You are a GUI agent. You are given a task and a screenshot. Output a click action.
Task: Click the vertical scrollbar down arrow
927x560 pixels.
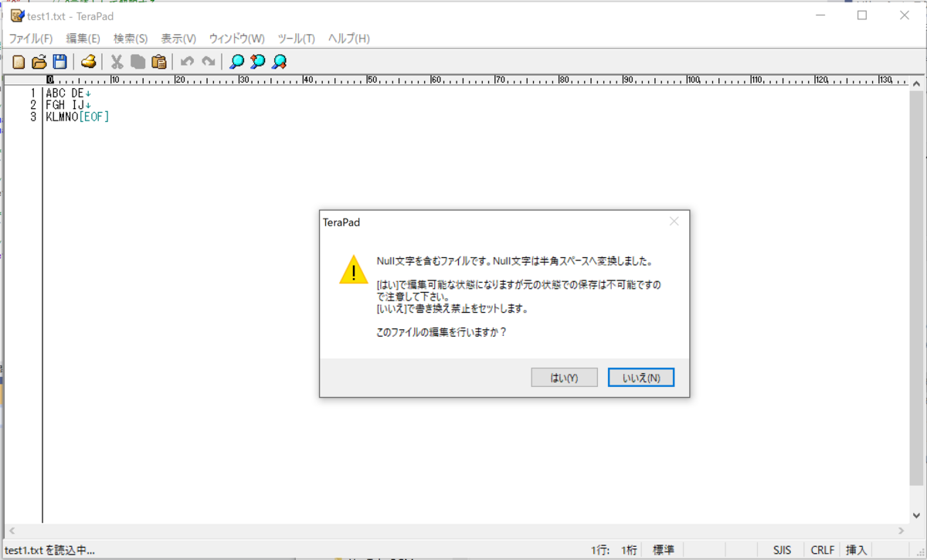point(916,515)
